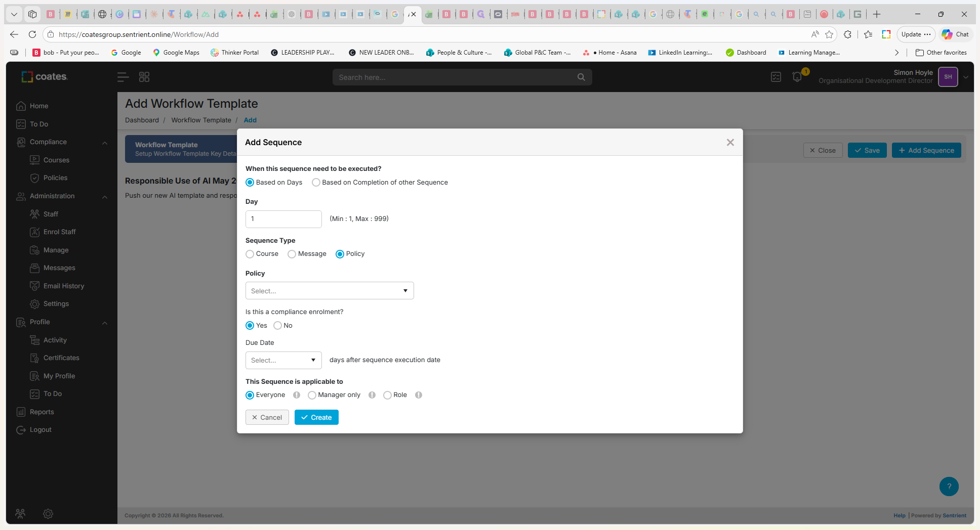Click the bottom-left people icon
Image resolution: width=980 pixels, height=530 pixels.
point(20,514)
